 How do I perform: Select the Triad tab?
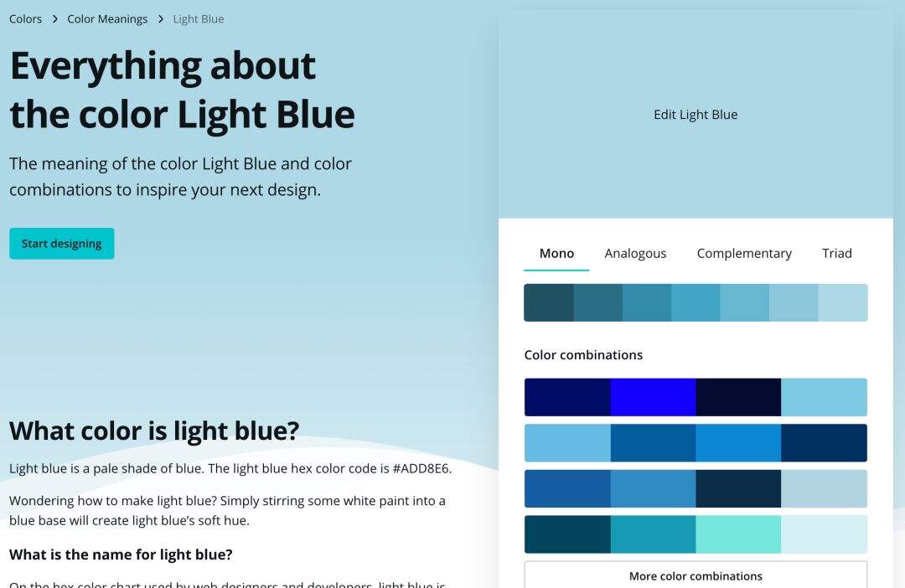pos(837,253)
